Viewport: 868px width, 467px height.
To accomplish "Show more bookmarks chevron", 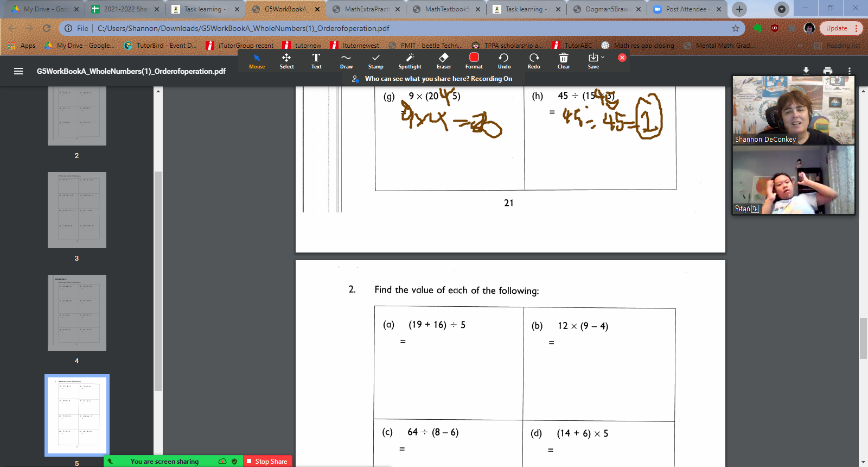I will click(801, 46).
